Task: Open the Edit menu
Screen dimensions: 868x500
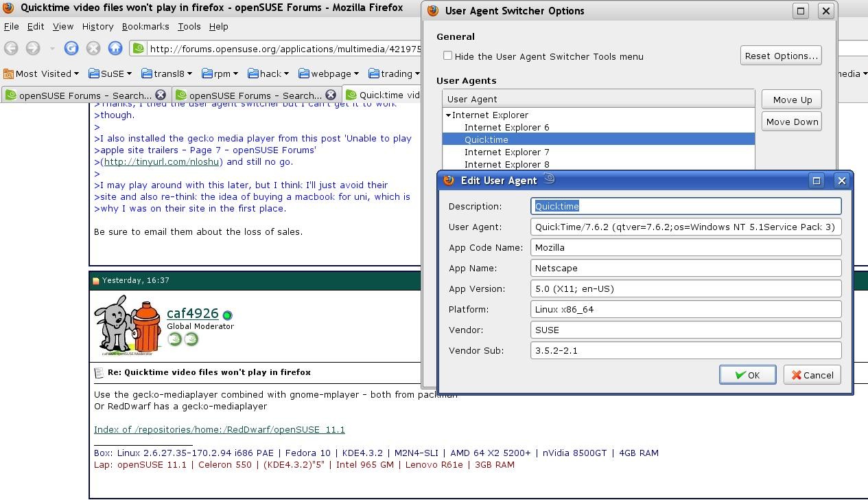Action: (x=36, y=26)
